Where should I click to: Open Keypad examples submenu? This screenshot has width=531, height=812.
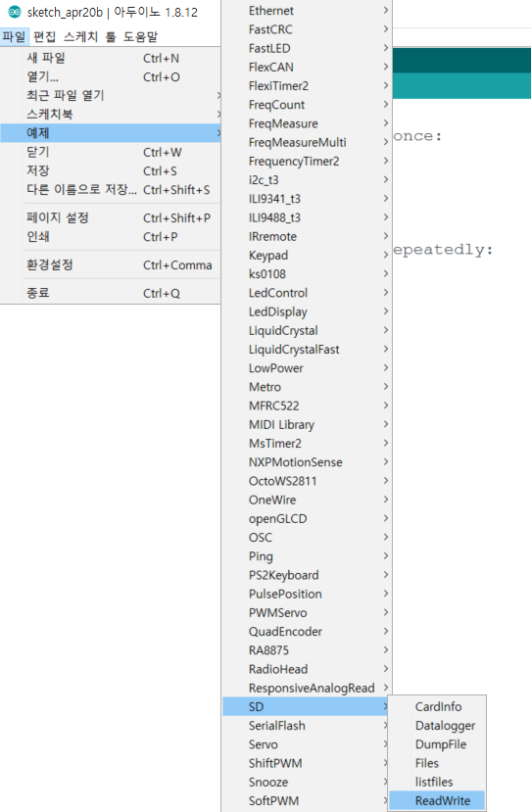(307, 256)
